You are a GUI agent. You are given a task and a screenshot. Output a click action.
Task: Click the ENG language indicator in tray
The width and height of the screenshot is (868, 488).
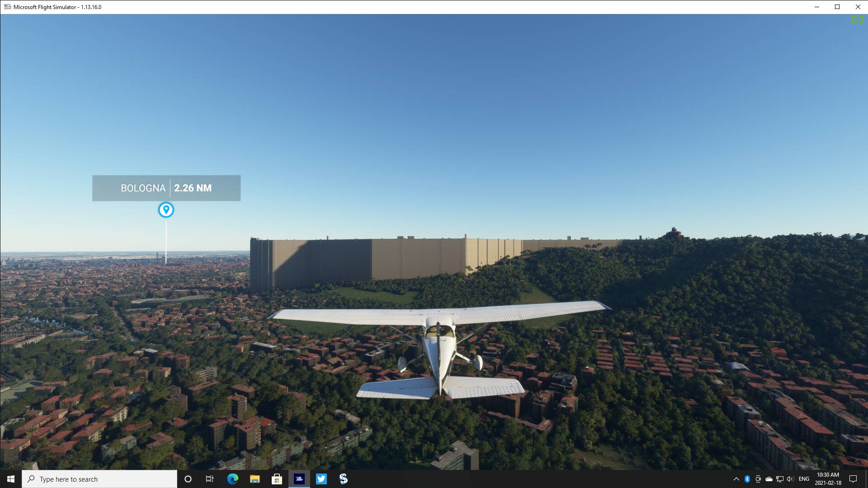(804, 479)
